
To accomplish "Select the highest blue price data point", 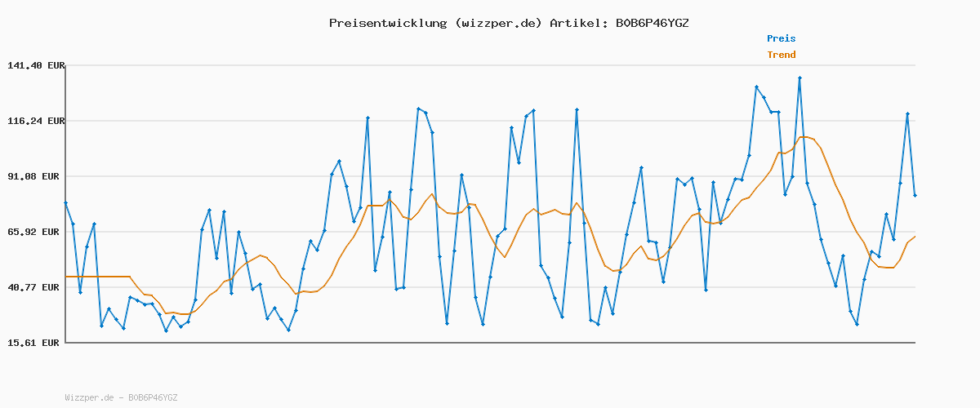I will click(x=800, y=78).
